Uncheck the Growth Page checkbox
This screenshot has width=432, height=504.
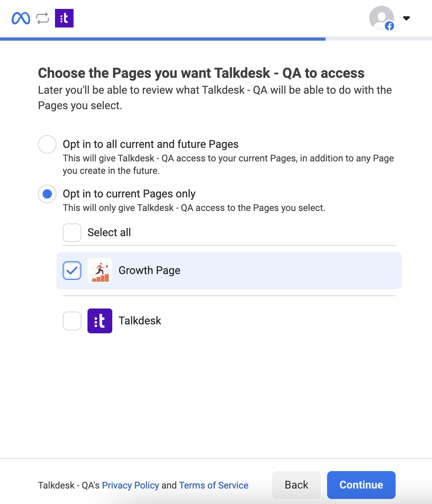[72, 271]
